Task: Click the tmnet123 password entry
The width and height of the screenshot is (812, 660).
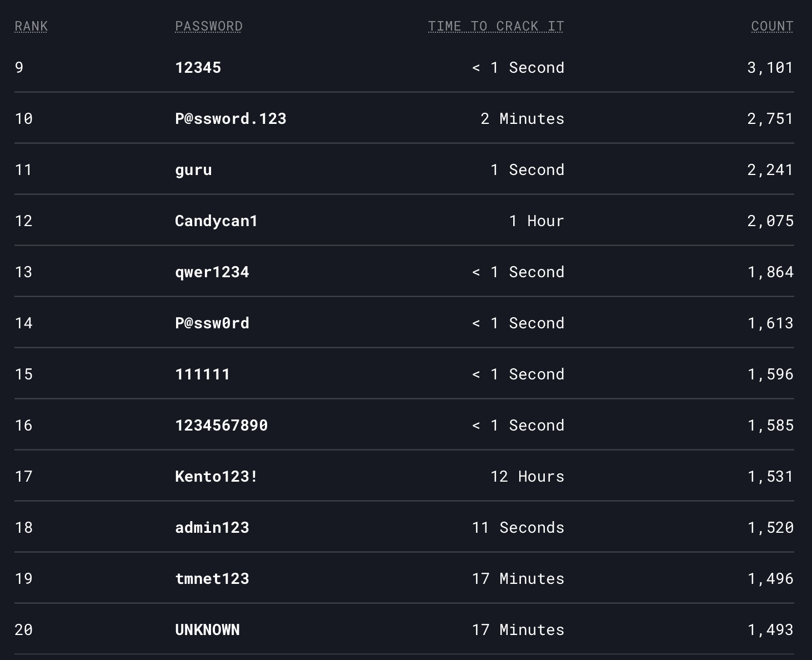Action: click(212, 579)
